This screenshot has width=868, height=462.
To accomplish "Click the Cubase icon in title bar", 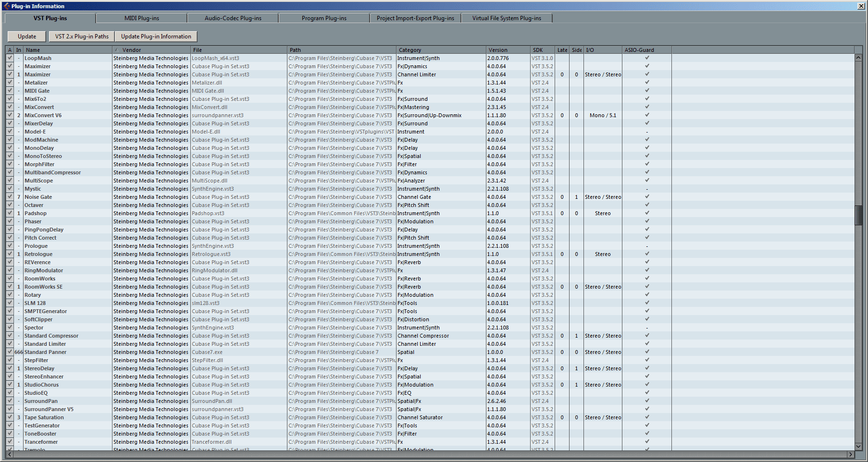I will [6, 6].
